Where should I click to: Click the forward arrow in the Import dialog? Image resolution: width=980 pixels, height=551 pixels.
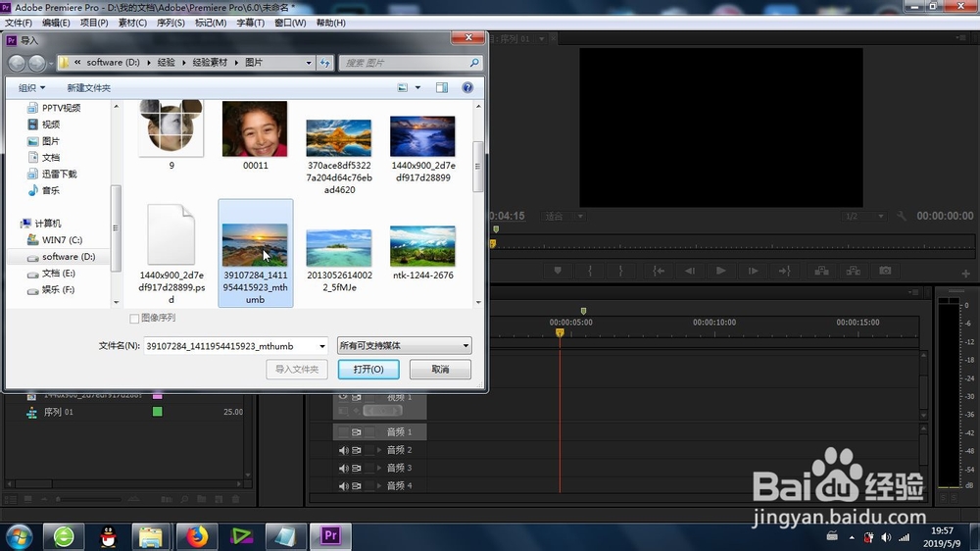pos(37,63)
